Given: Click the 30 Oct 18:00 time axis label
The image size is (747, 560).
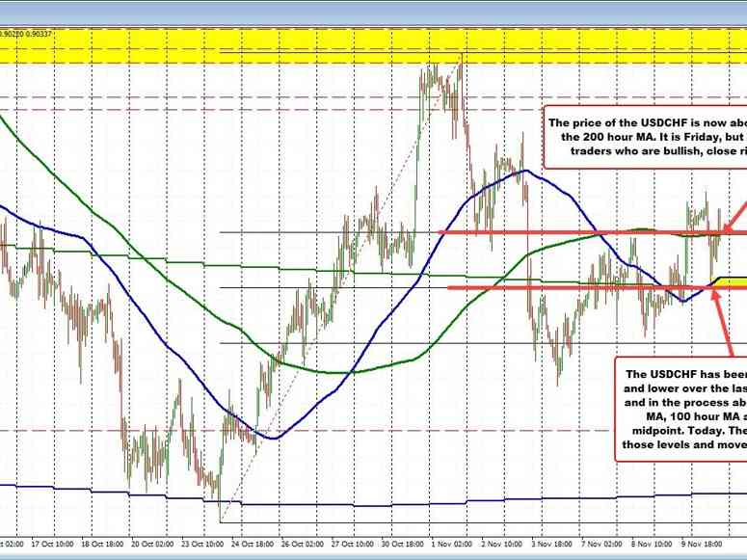Looking at the screenshot, I should click(403, 544).
